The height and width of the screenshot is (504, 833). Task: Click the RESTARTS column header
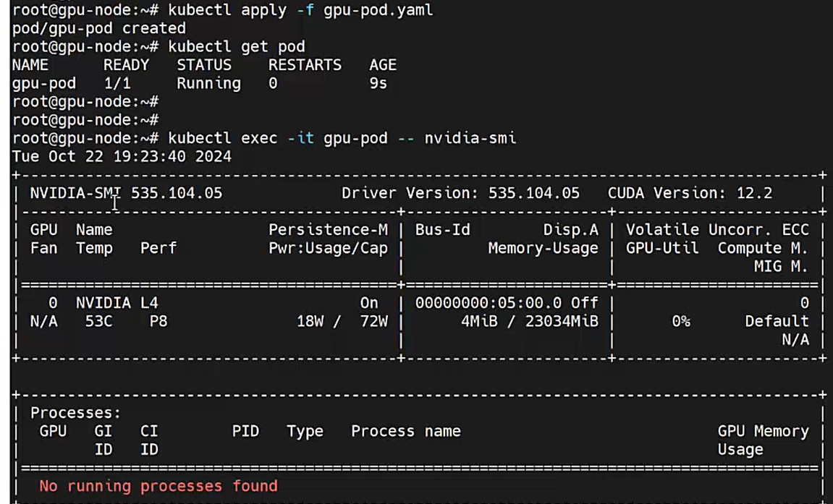point(305,65)
